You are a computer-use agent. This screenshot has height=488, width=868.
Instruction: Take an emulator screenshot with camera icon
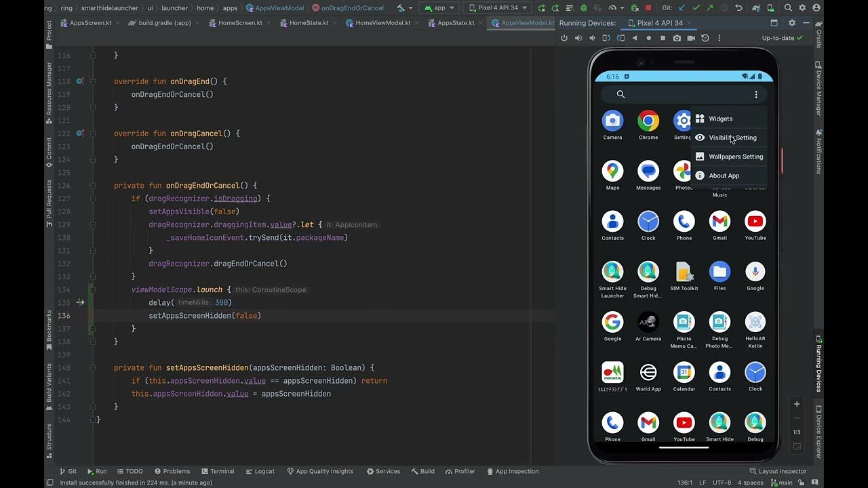point(677,38)
